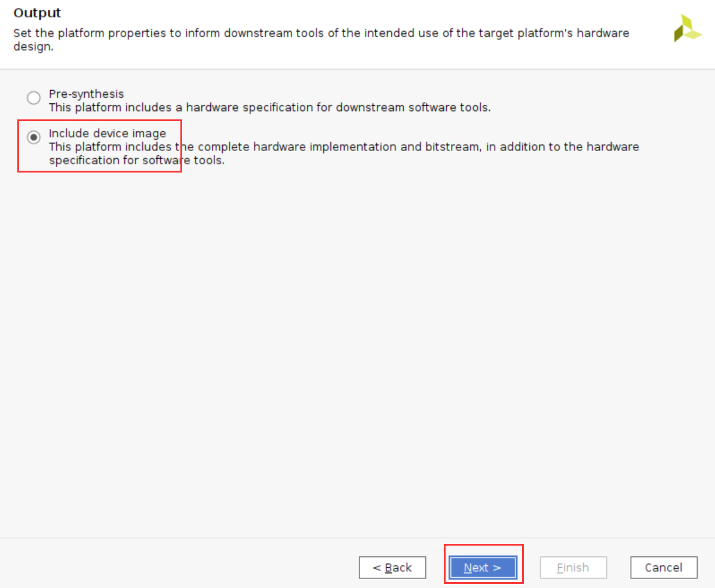The height and width of the screenshot is (588, 715).
Task: Click the '< Back' navigation button
Action: (x=392, y=568)
